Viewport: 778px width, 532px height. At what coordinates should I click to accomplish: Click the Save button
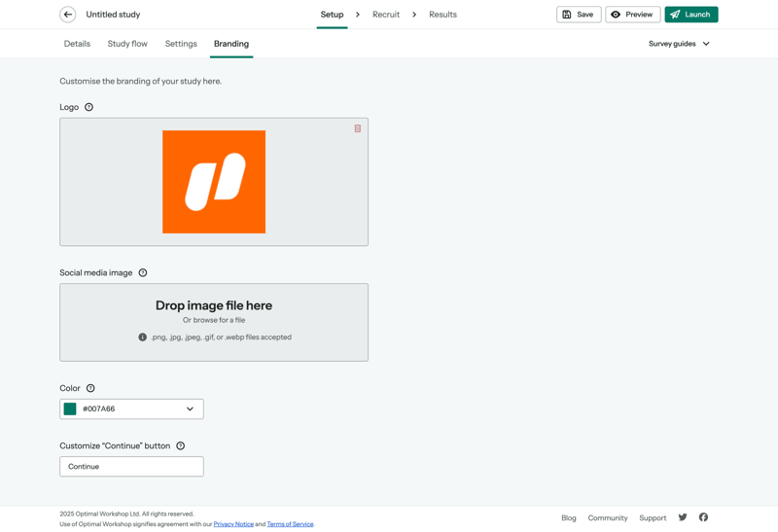pos(578,15)
